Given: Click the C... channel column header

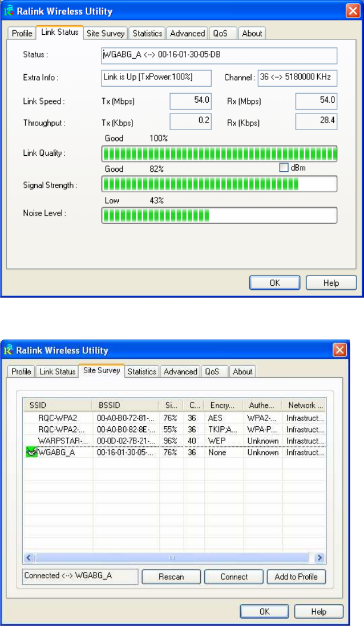Looking at the screenshot, I should tap(195, 405).
